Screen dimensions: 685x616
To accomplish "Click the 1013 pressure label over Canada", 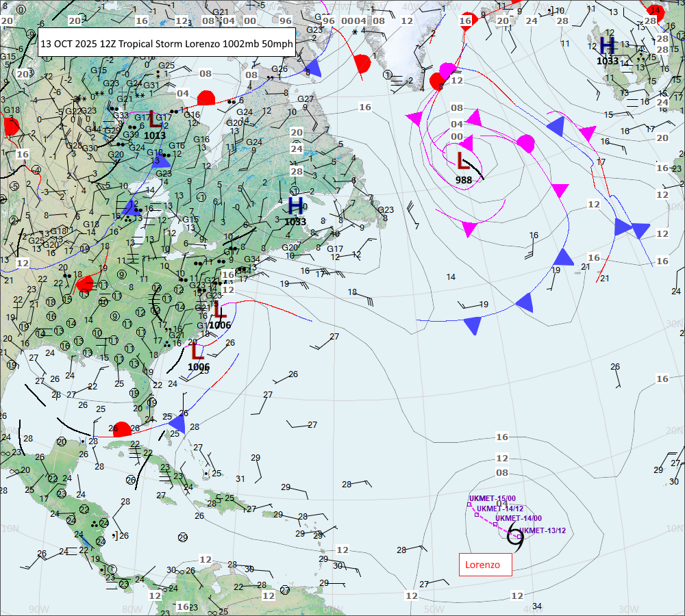I will coord(155,135).
